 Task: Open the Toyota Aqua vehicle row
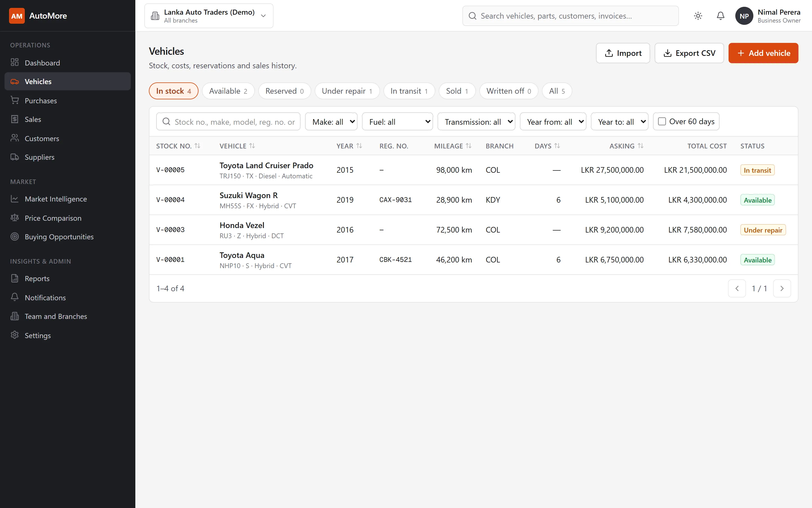473,260
